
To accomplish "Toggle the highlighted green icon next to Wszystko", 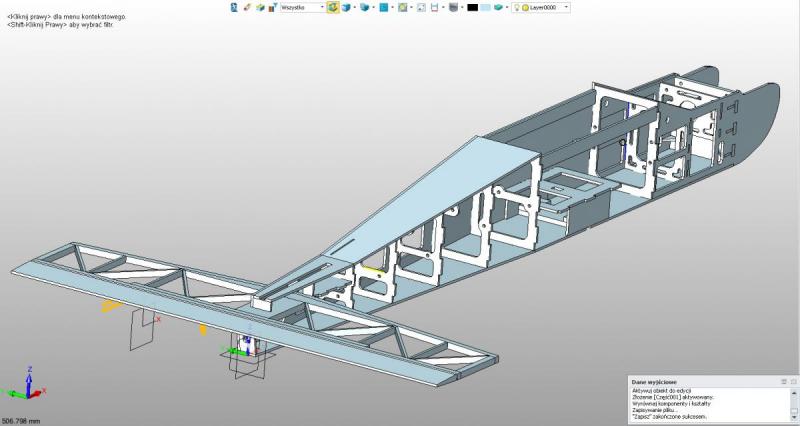I will point(332,7).
